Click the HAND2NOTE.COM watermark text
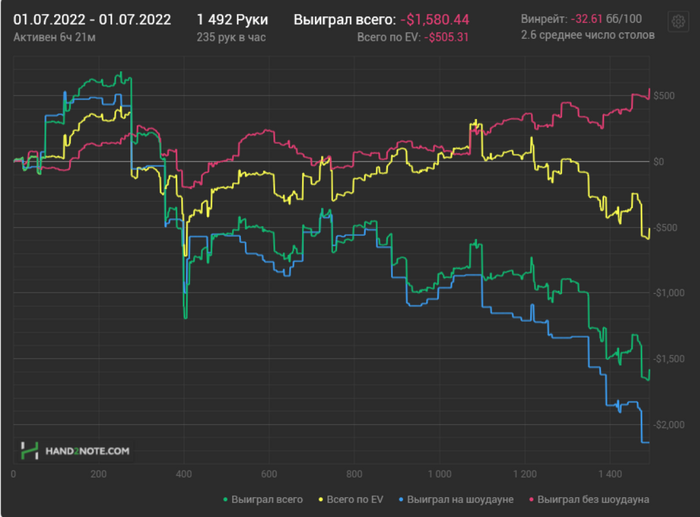Viewport: 700px width, 517px height. (87, 451)
